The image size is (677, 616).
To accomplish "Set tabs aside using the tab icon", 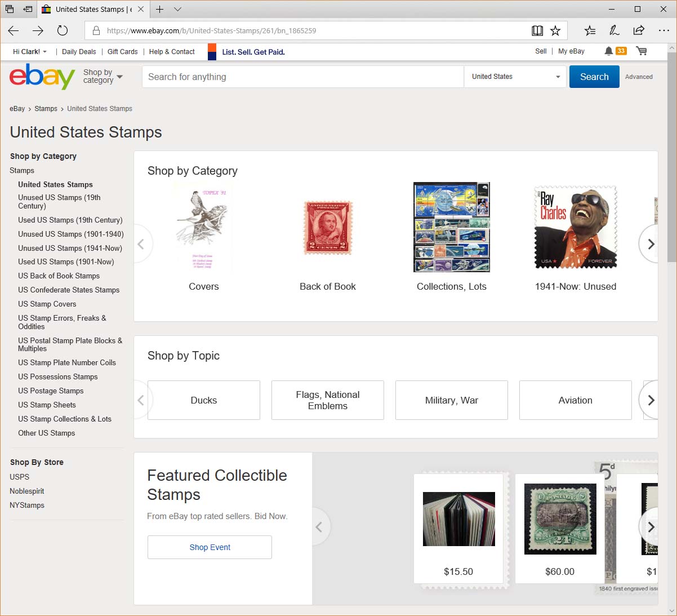I will pos(28,9).
